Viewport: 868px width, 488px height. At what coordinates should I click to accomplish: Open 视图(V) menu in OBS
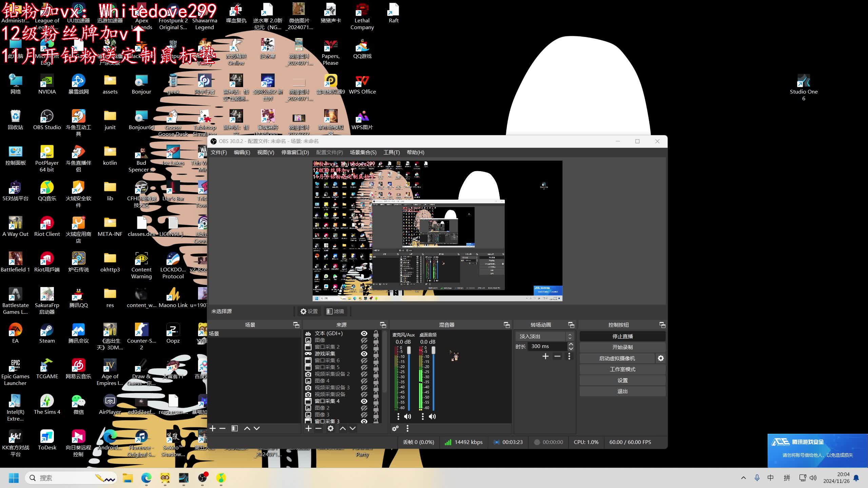265,152
